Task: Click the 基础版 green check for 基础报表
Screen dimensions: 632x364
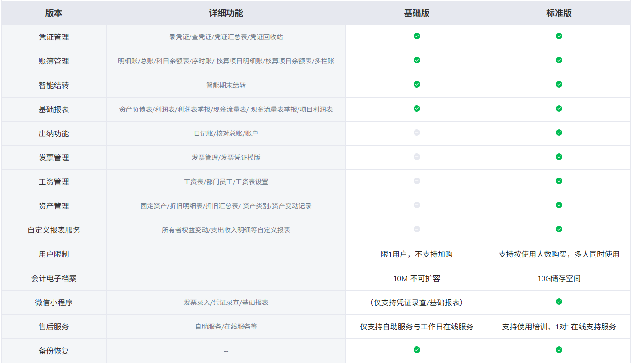Action: pos(416,108)
